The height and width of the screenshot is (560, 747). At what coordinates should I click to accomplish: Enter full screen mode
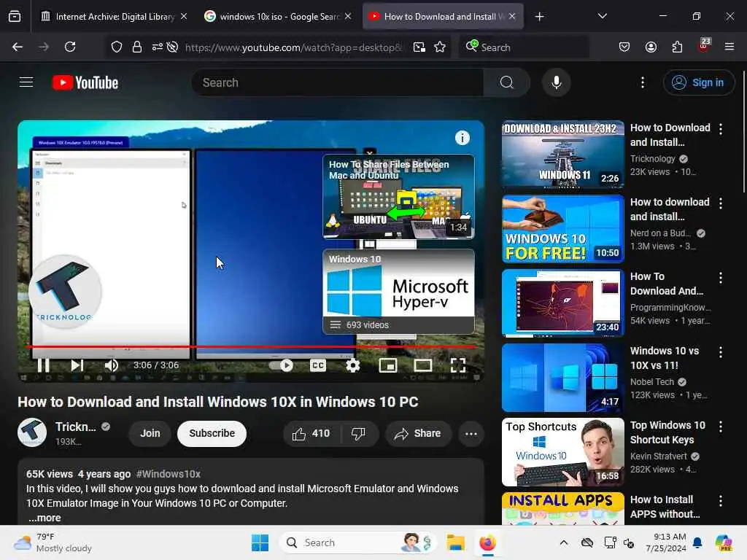click(458, 365)
